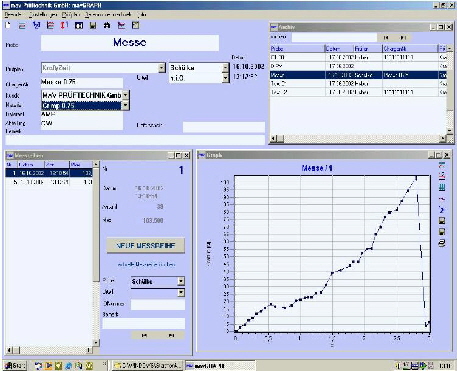The image size is (457, 371).
Task: Click the last-record button in Archiv window
Action: [403, 38]
